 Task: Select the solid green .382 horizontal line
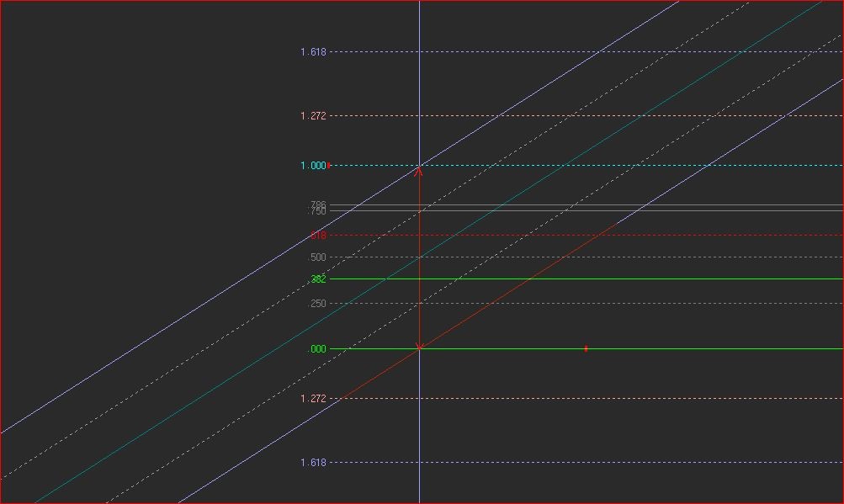point(587,279)
